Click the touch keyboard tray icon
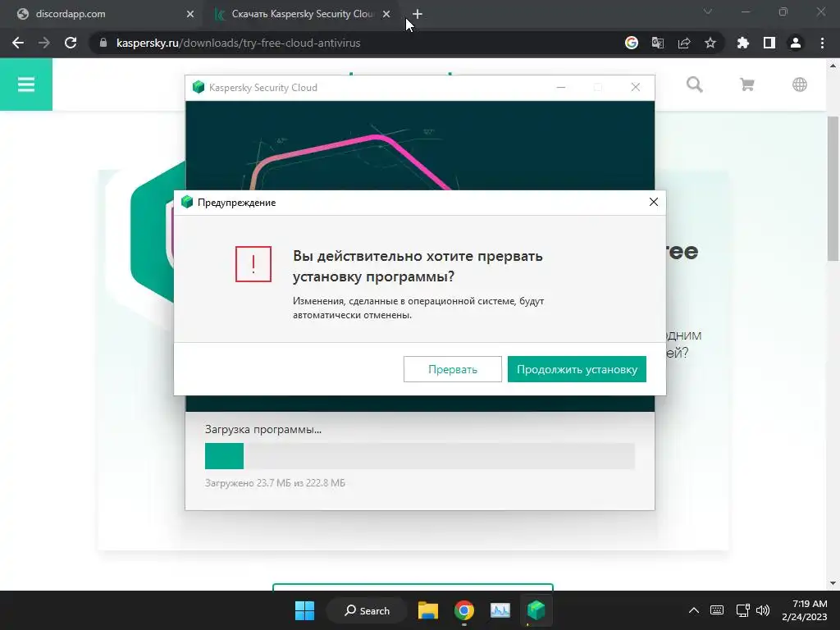 717,610
